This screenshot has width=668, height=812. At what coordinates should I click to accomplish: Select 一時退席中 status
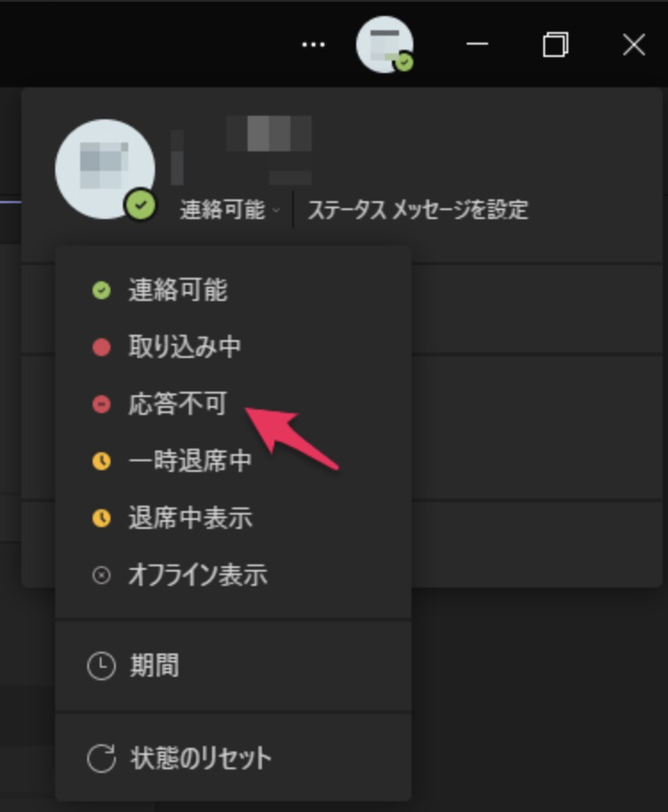(233, 461)
